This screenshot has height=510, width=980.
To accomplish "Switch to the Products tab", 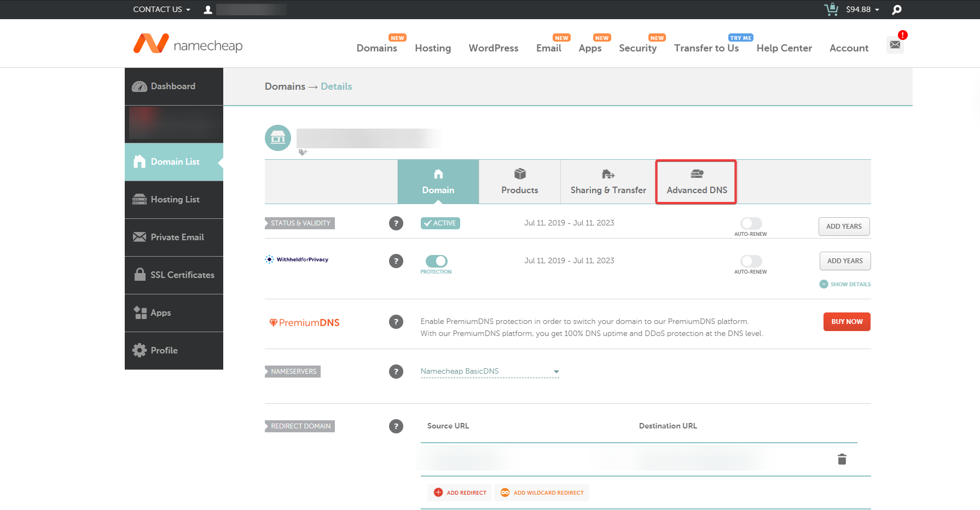I will pyautogui.click(x=520, y=182).
